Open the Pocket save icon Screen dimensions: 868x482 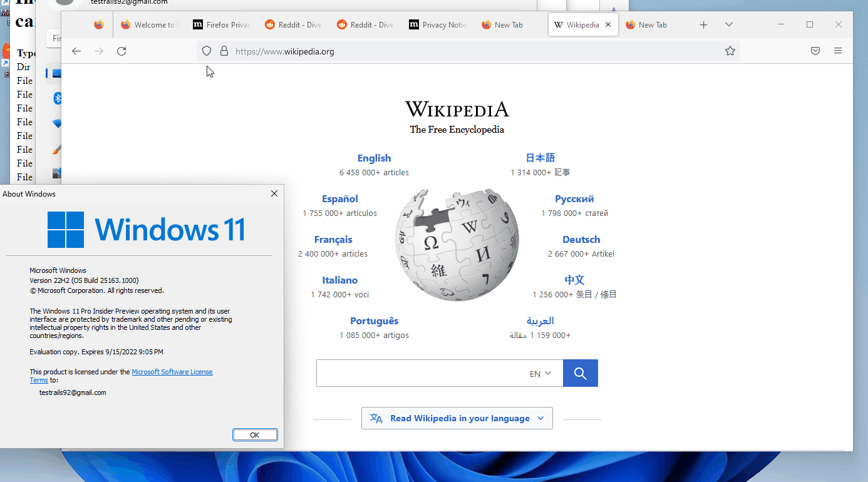pos(815,51)
